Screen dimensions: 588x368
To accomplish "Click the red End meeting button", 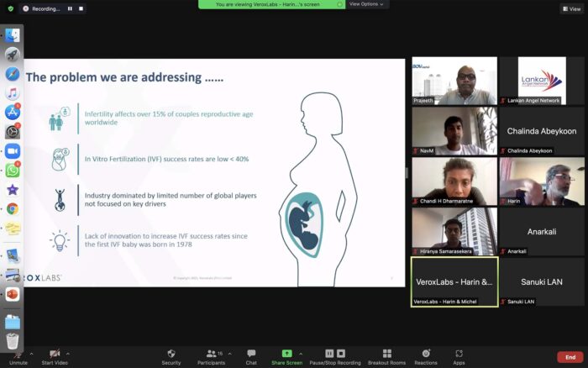I will (x=570, y=357).
